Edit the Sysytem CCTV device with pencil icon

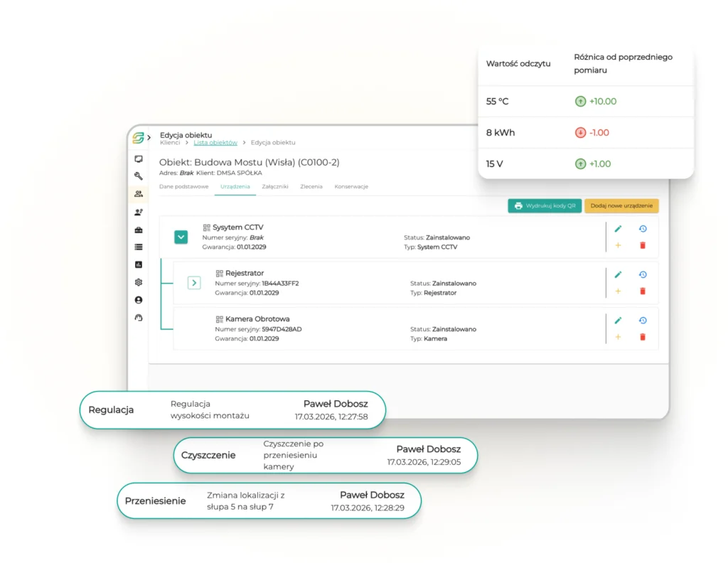point(618,229)
